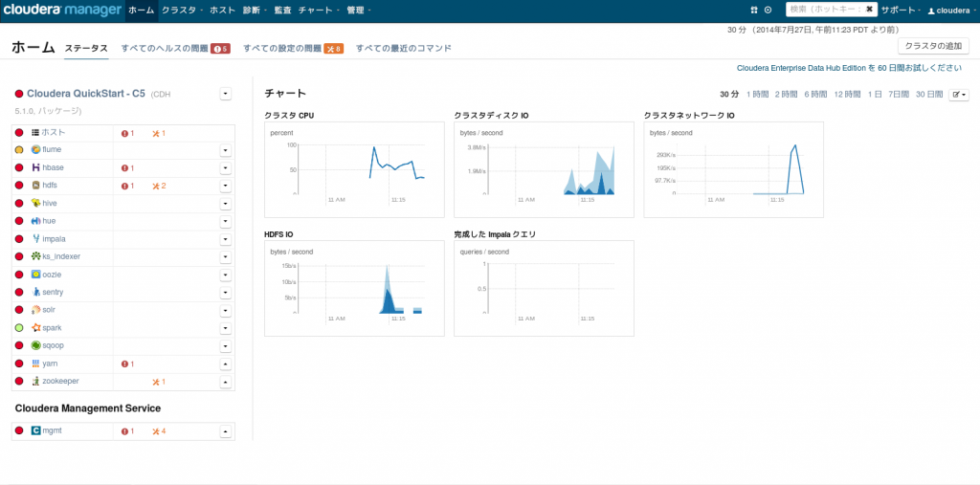Open the parcels icon in top bar
Screen dimensions: 980x485
pos(754,10)
